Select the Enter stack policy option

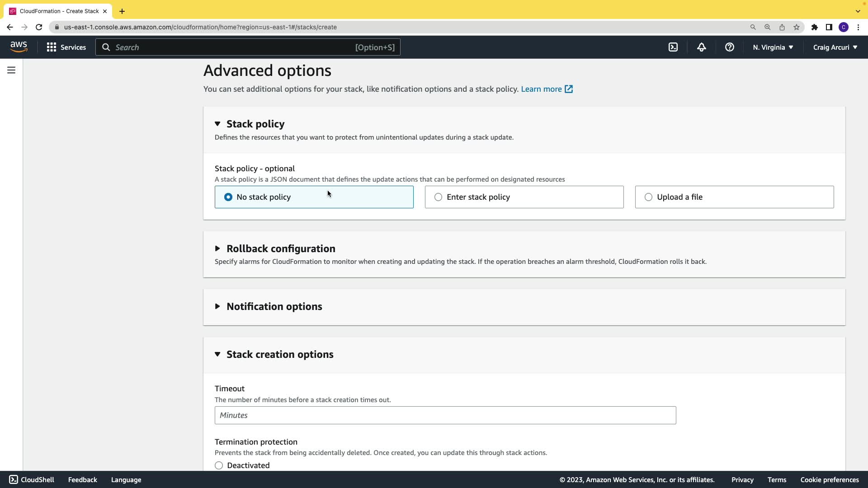[438, 197]
